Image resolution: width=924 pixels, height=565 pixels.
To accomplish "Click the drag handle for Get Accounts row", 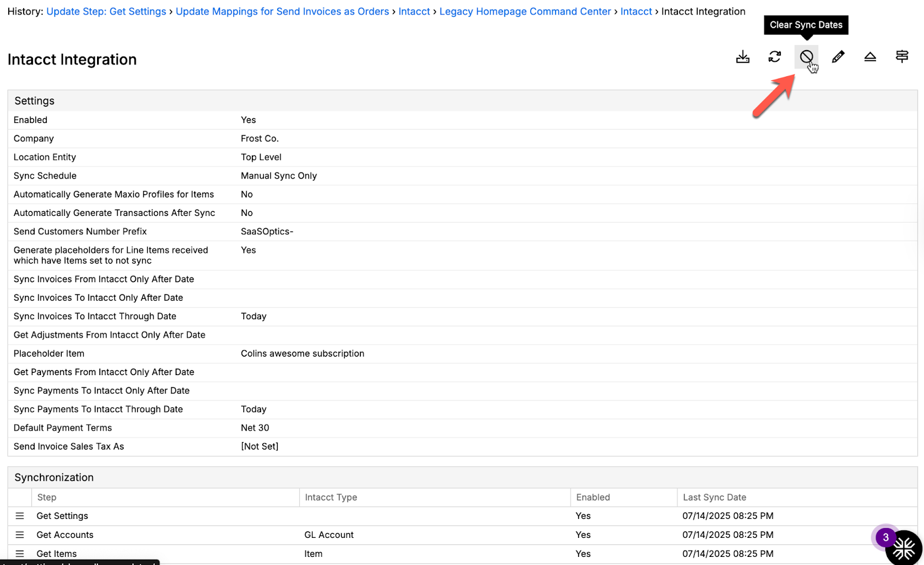I will click(20, 535).
